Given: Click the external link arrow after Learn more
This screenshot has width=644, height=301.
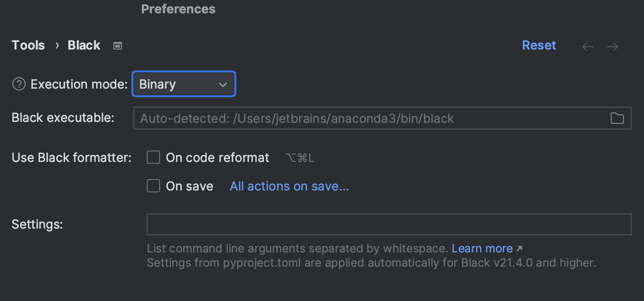Looking at the screenshot, I should (519, 248).
